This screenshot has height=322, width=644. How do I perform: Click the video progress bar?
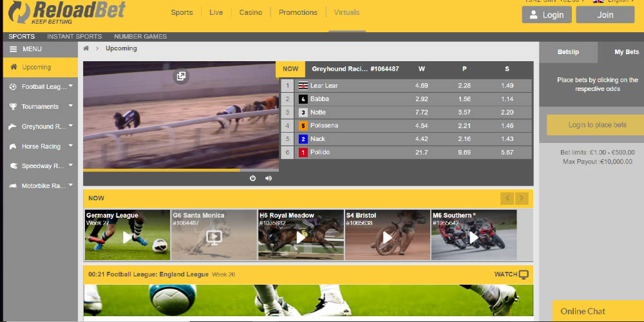coord(180,170)
